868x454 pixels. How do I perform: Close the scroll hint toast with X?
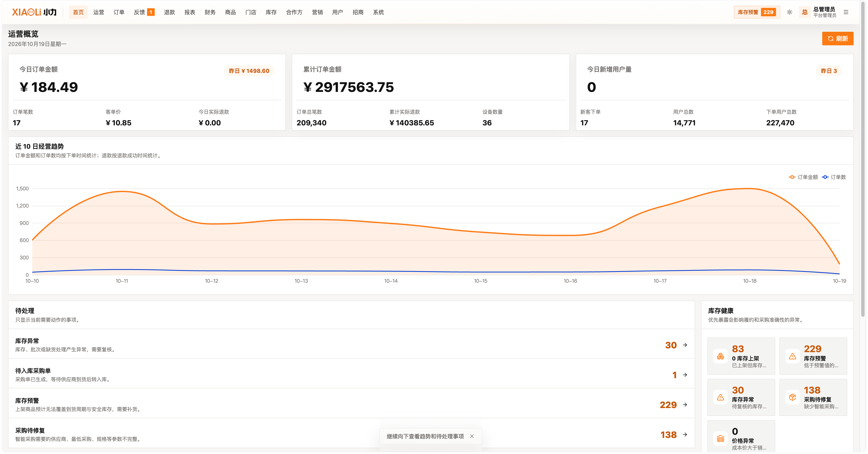(x=472, y=436)
